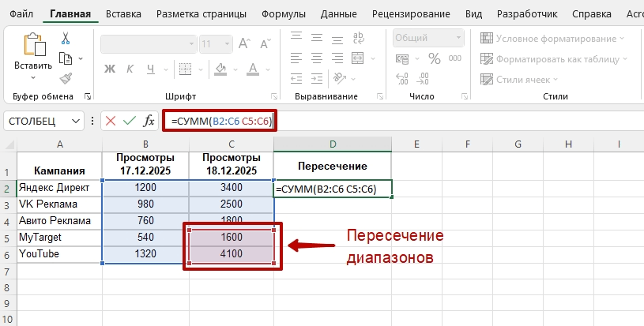Click the fill color bucket icon
The width and height of the screenshot is (644, 326).
[x=221, y=69]
